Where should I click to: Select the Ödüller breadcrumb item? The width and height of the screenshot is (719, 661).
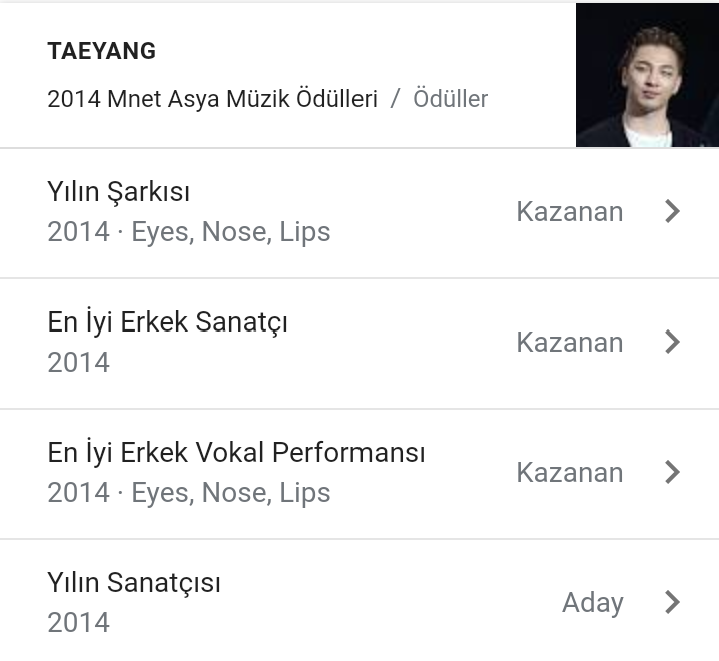pyautogui.click(x=450, y=99)
